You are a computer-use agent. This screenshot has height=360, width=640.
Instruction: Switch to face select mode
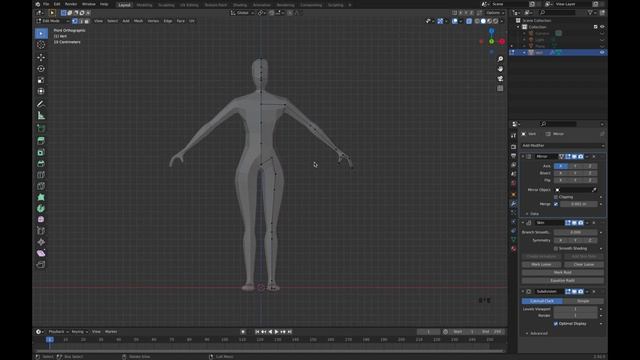click(87, 21)
